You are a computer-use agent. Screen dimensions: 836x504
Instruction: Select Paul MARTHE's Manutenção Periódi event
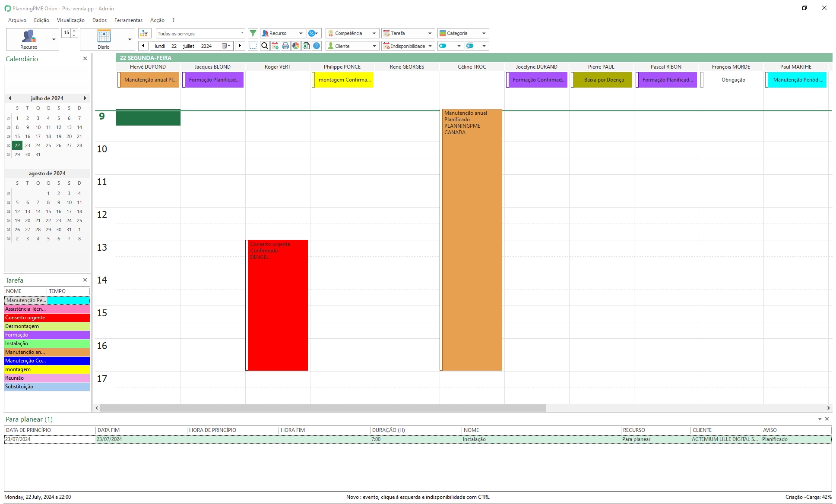coord(796,80)
